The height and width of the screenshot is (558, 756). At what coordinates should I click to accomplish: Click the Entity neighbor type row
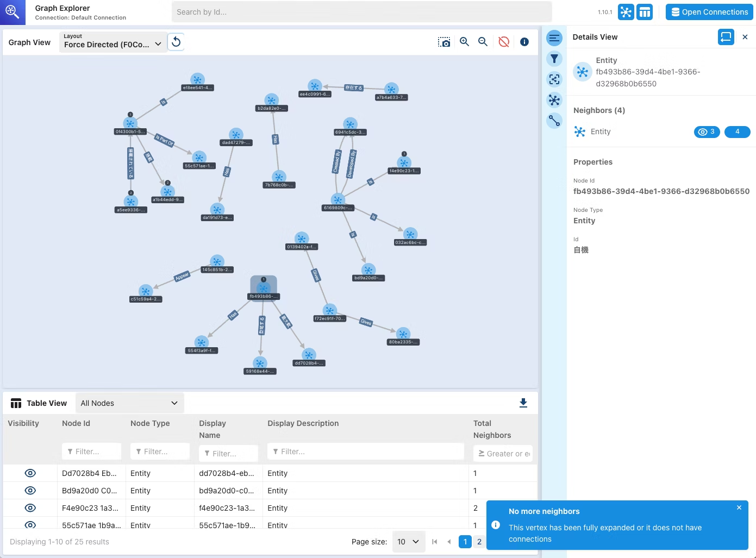click(x=661, y=132)
